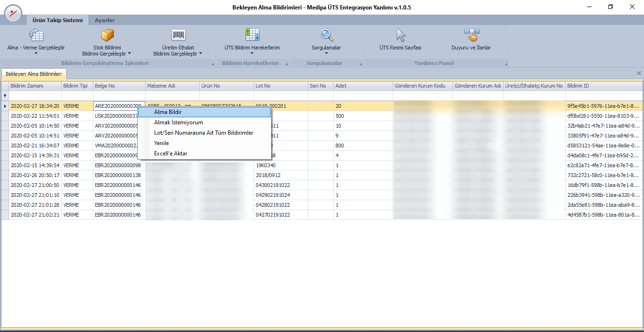Close the Bekleyen Alma Bildirimleri tab panel

(x=639, y=73)
